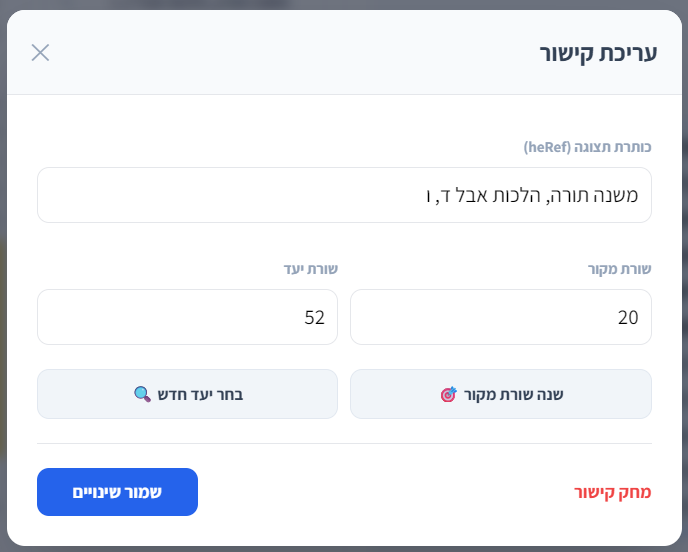The height and width of the screenshot is (552, 688).
Task: Click the שורת מקור field label
Action: (619, 269)
